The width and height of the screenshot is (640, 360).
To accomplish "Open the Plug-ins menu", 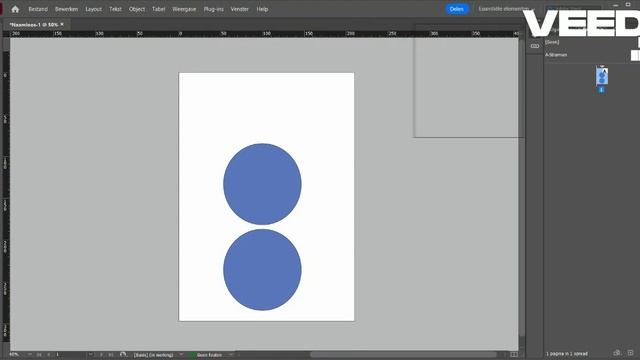I will [213, 9].
